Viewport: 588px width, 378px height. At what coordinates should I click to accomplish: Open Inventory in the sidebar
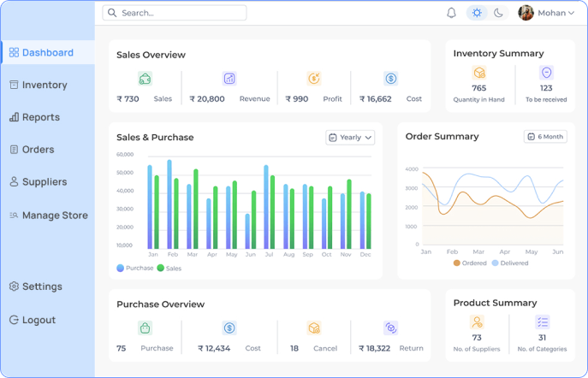click(x=44, y=85)
